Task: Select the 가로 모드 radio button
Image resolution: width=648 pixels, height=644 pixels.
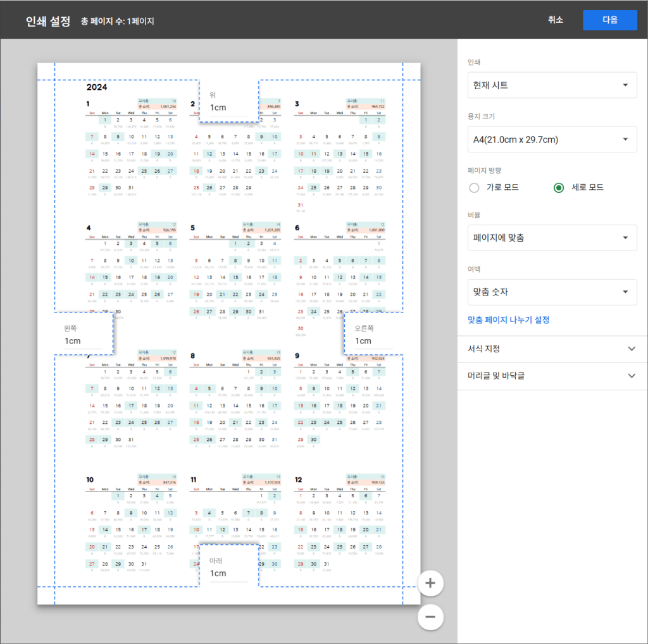Action: [474, 187]
